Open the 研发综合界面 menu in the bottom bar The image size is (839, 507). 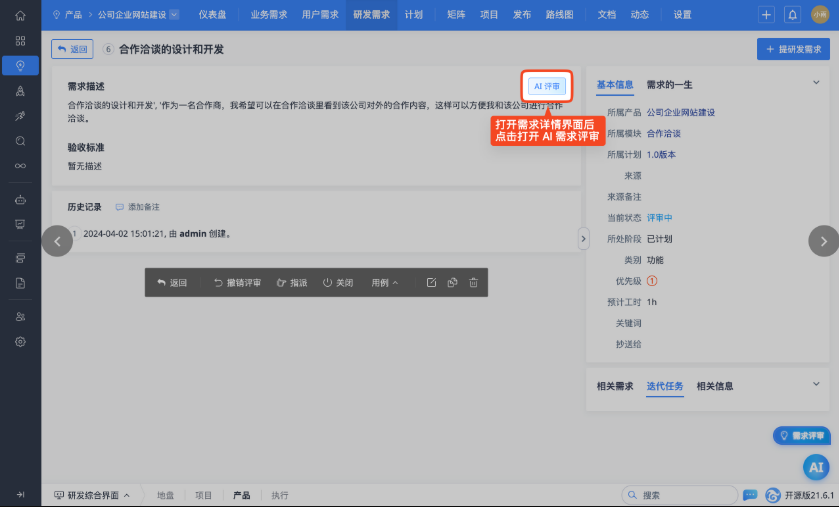point(92,495)
